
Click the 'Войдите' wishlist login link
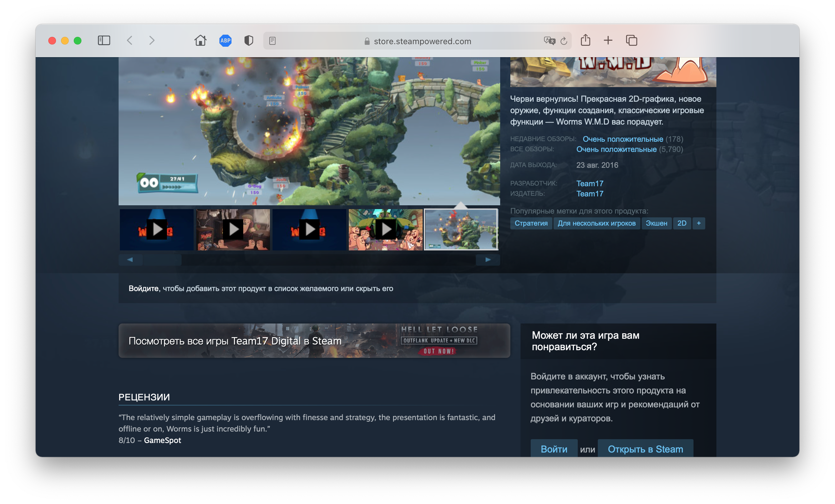[144, 289]
